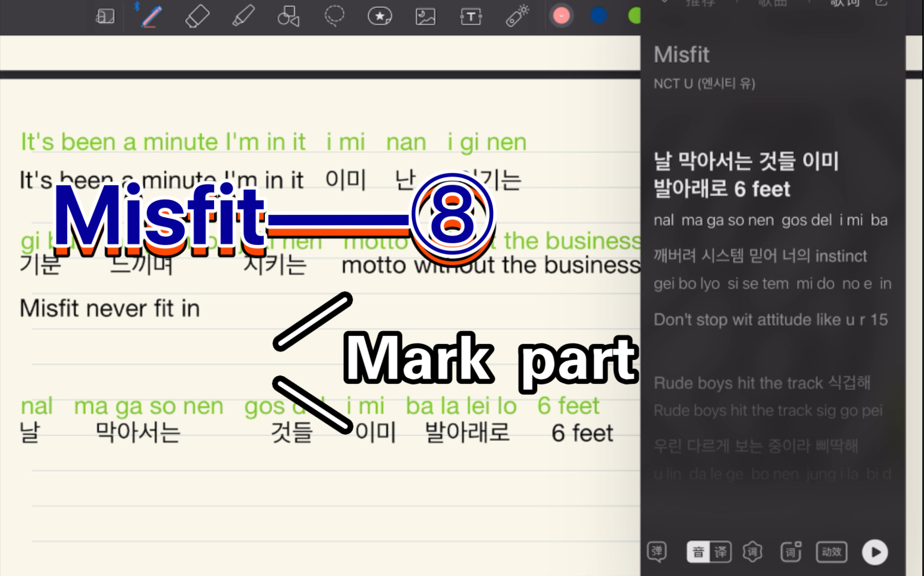This screenshot has height=576, width=924.
Task: Open the page view layout icon
Action: 105,17
